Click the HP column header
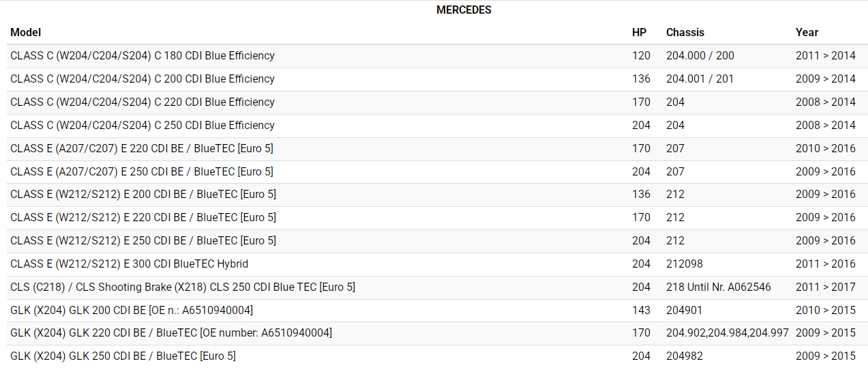The width and height of the screenshot is (868, 368). [x=639, y=32]
